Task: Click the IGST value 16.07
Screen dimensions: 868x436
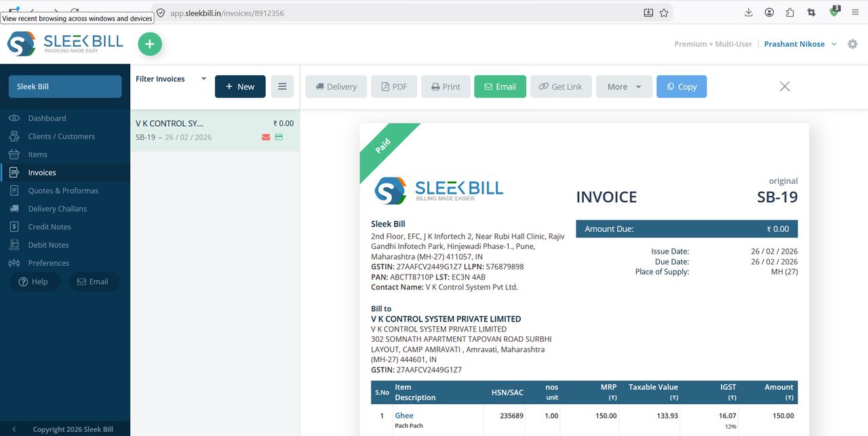Action: (x=727, y=416)
